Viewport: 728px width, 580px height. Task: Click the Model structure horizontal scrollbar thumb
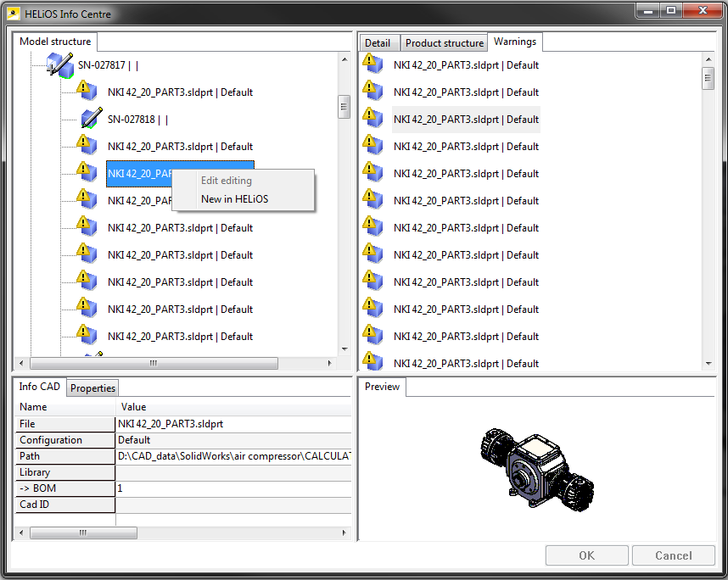point(154,363)
